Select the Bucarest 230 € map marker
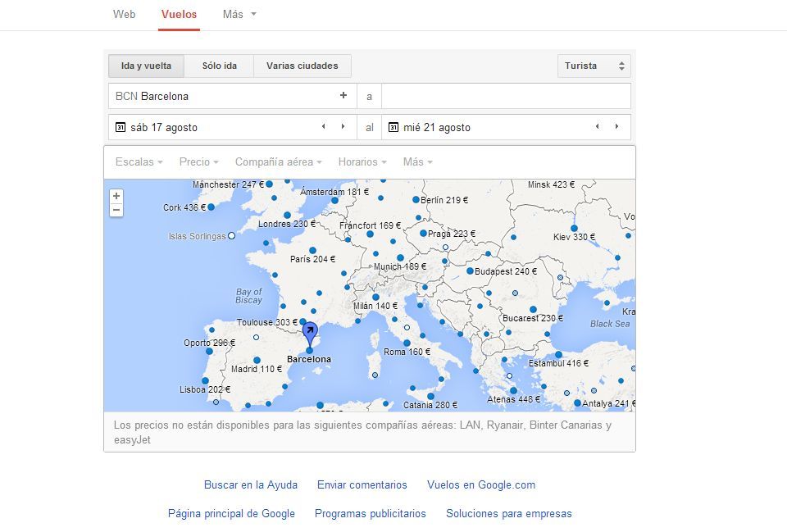787x532 pixels. [533, 310]
